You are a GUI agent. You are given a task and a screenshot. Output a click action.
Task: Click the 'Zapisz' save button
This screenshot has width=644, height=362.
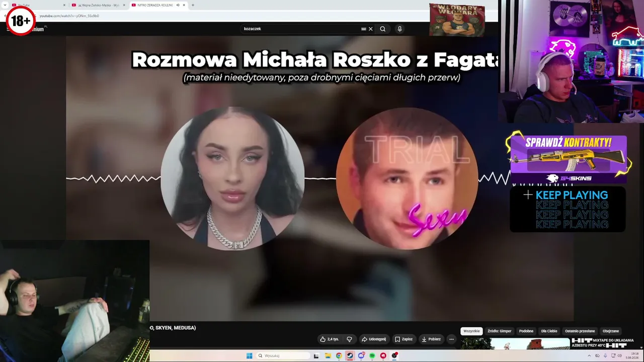pos(404,339)
